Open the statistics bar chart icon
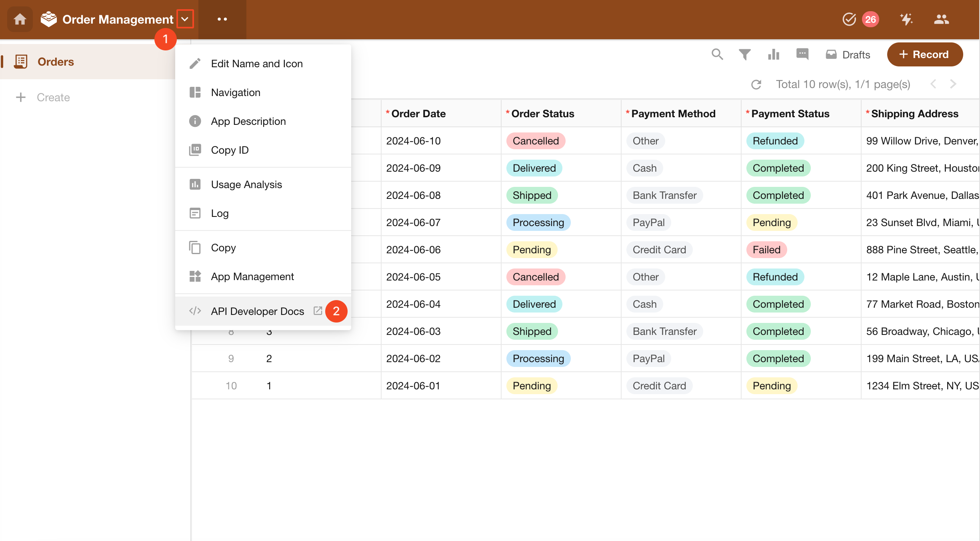 pos(774,54)
